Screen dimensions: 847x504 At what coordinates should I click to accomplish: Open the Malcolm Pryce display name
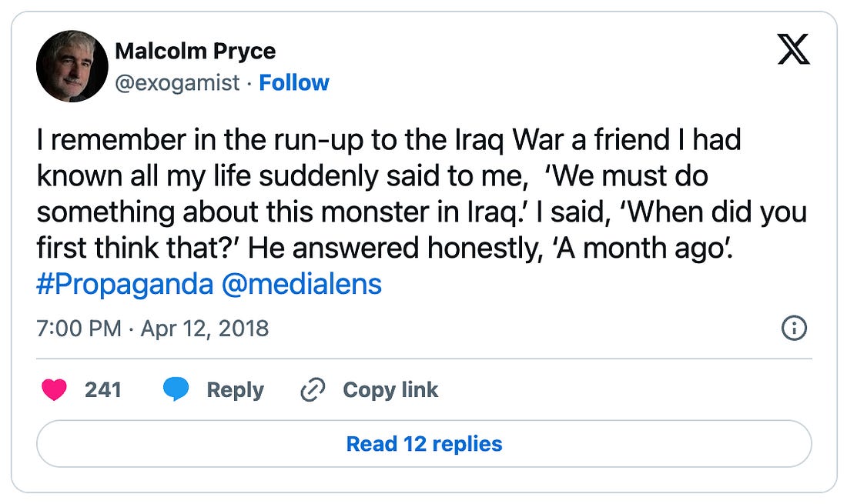195,52
